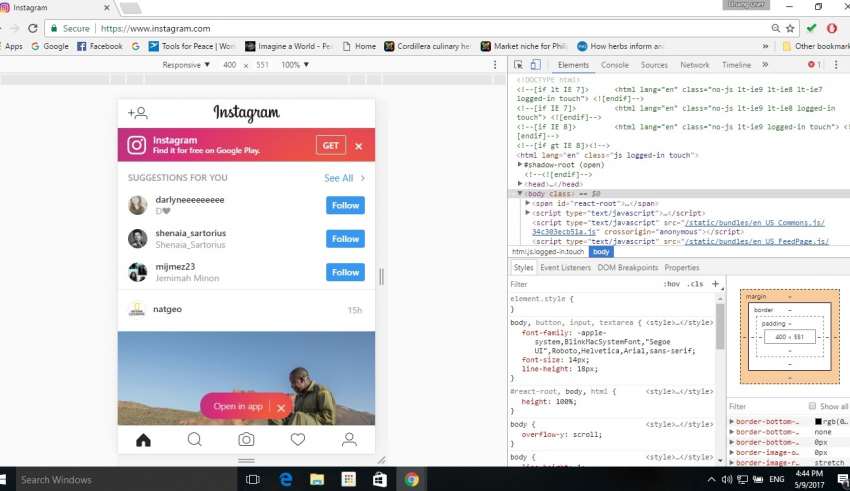Viewport: 850px width, 491px height.
Task: Open shenaia_sartorius profile picture
Action: coord(138,238)
